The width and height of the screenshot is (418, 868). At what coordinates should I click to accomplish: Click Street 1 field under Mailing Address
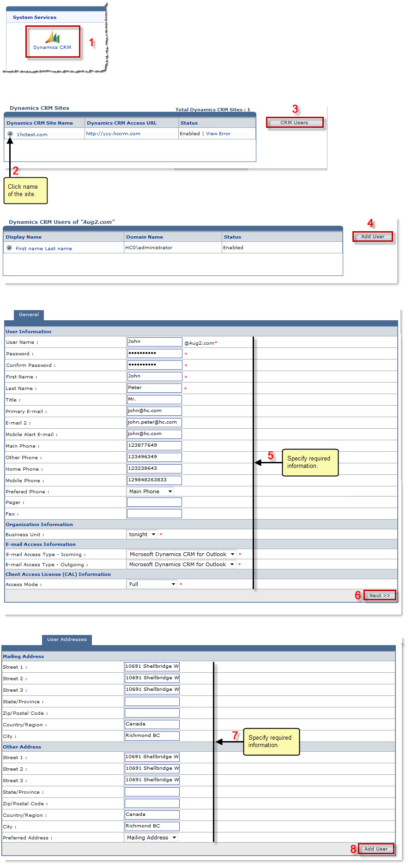(152, 667)
